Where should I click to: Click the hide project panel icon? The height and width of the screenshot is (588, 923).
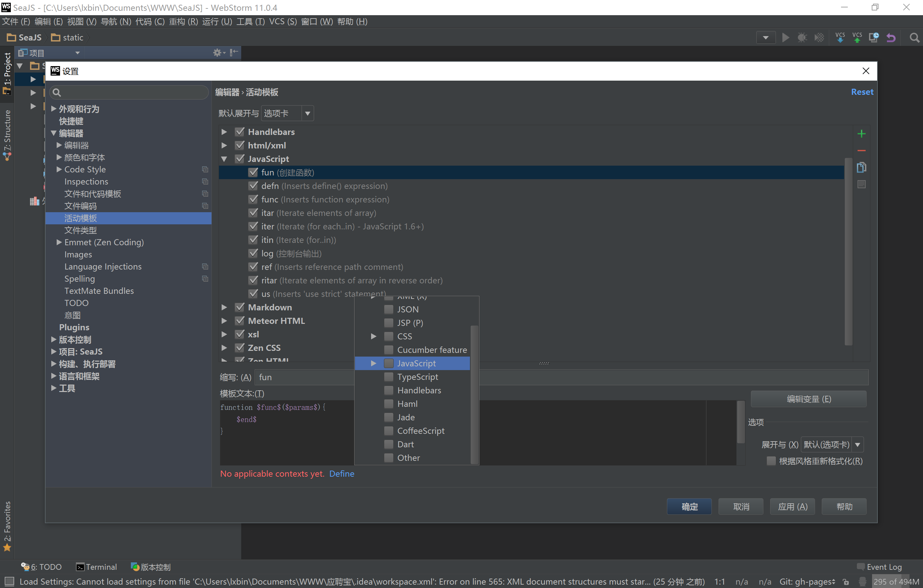click(x=234, y=53)
